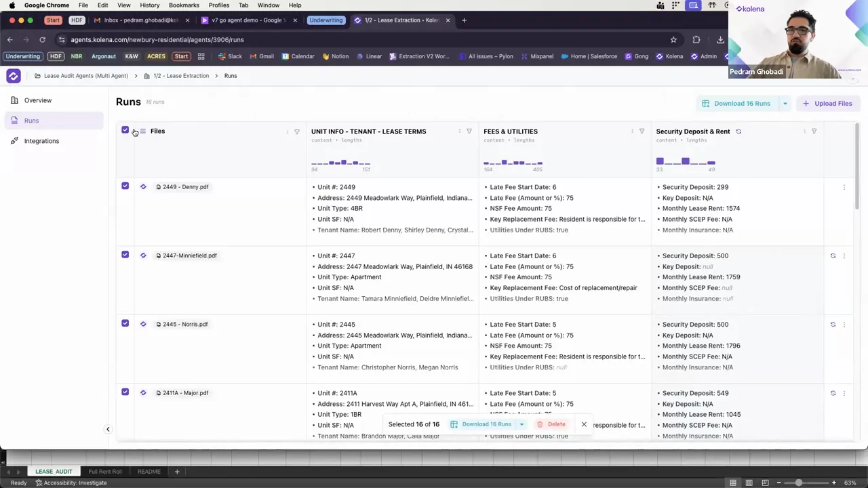Click the Upload Files button
The width and height of the screenshot is (868, 488).
[x=828, y=103]
